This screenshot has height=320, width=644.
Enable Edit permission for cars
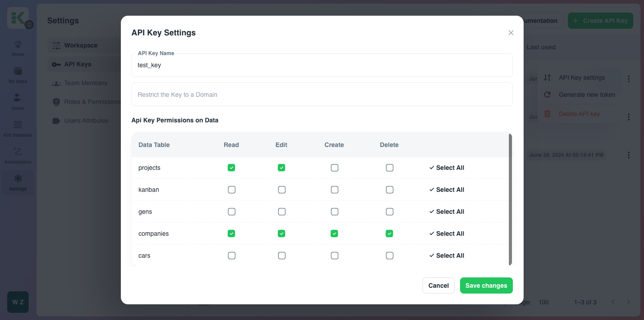281,255
